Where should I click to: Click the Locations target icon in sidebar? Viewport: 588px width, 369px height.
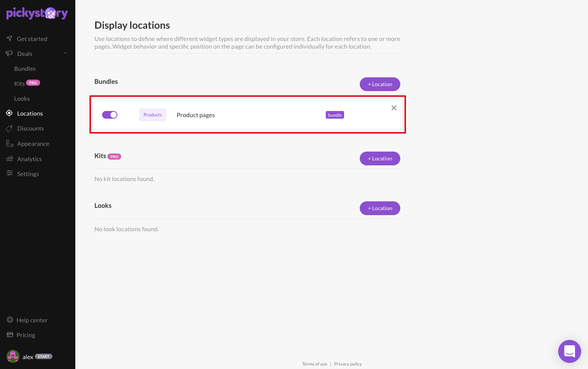point(9,113)
